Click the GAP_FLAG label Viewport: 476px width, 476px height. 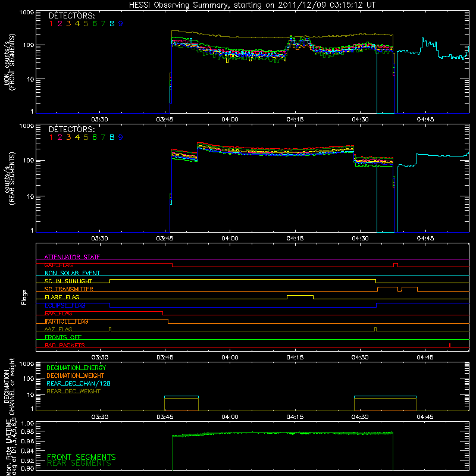pos(58,265)
